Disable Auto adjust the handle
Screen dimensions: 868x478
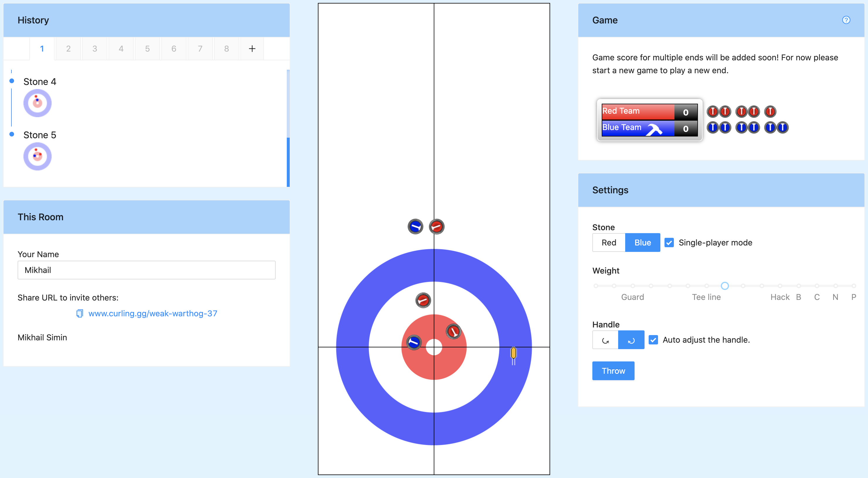(x=654, y=340)
